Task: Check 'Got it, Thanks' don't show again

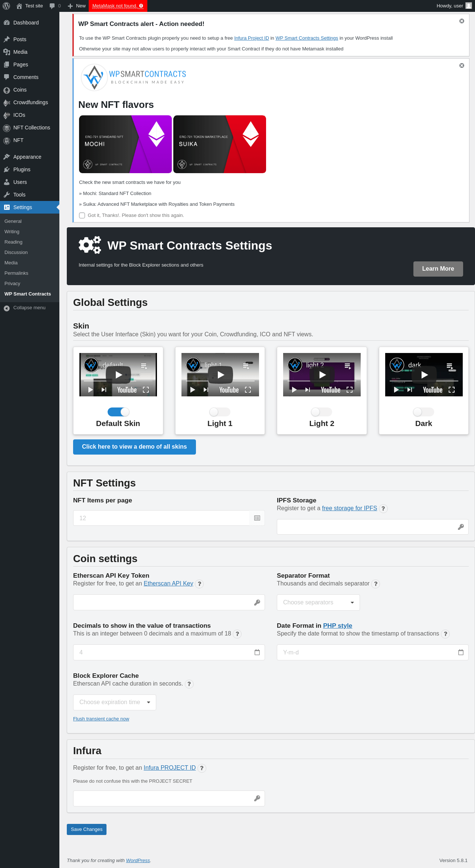Action: tap(82, 215)
